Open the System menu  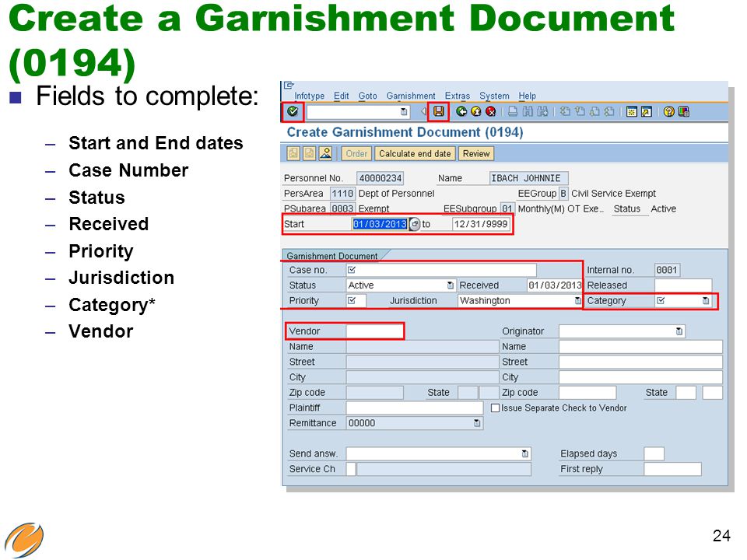(494, 96)
